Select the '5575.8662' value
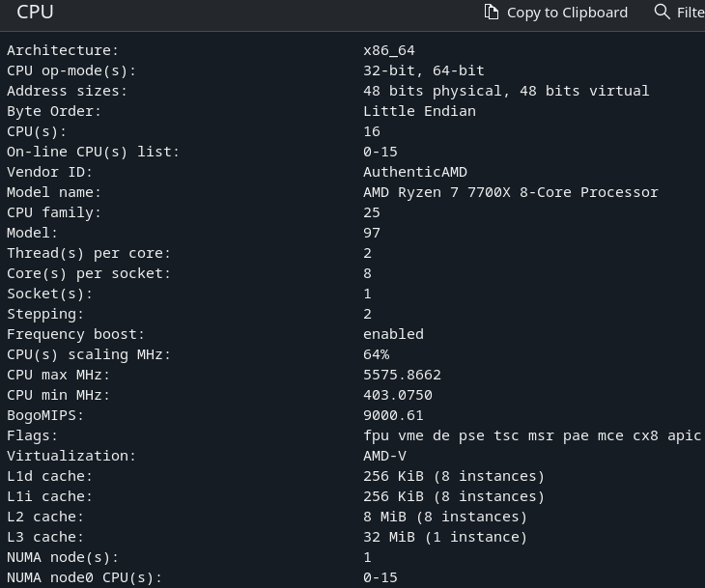This screenshot has width=705, height=588. pyautogui.click(x=402, y=375)
